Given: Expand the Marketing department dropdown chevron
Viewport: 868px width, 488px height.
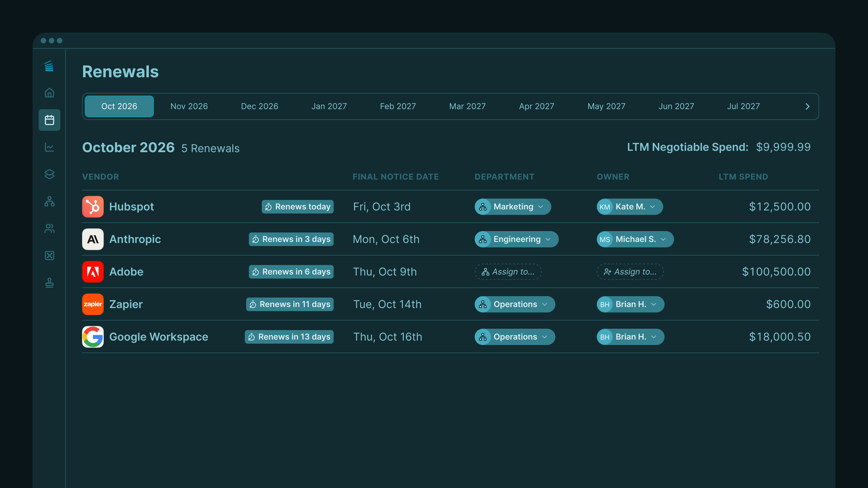Looking at the screenshot, I should (x=541, y=207).
